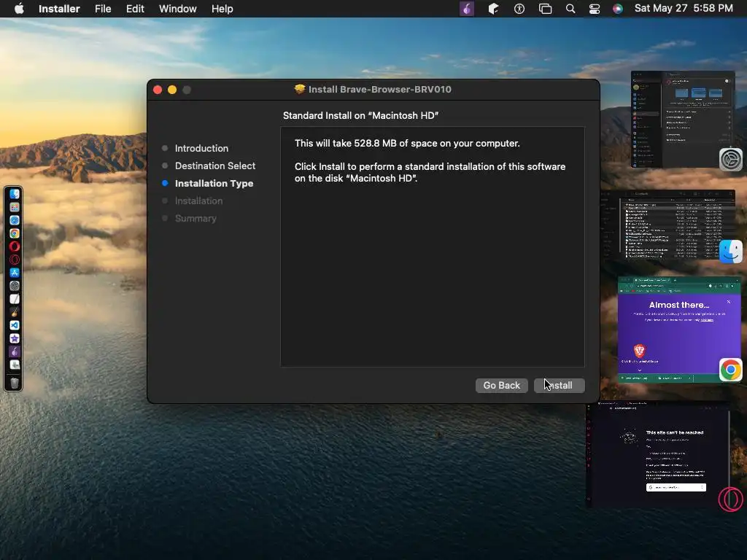
Task: Open App Store from the Dock
Action: [15, 273]
